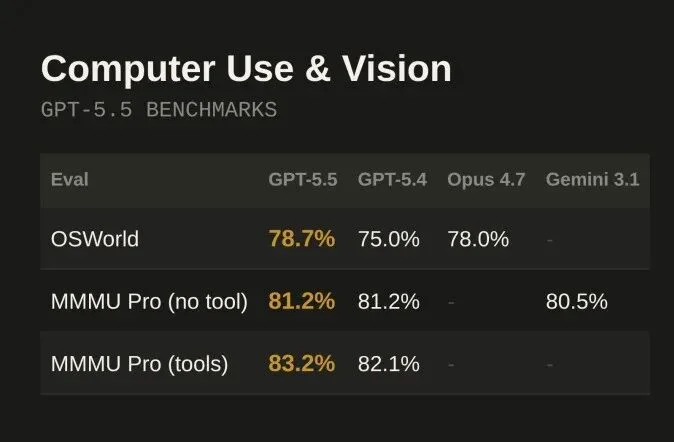This screenshot has width=674, height=442.
Task: Select the OSWorld row label
Action: tap(95, 239)
